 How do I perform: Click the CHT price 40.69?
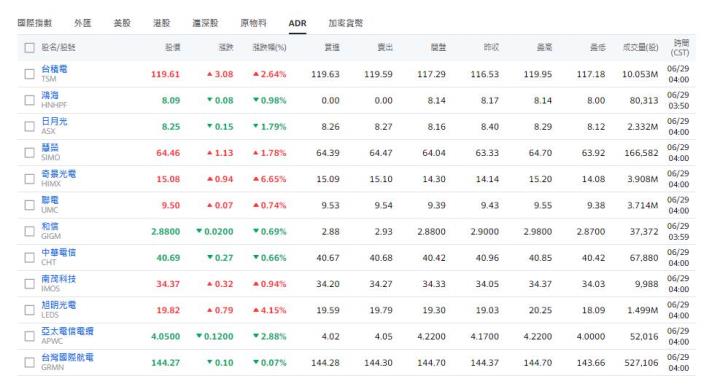(x=168, y=258)
